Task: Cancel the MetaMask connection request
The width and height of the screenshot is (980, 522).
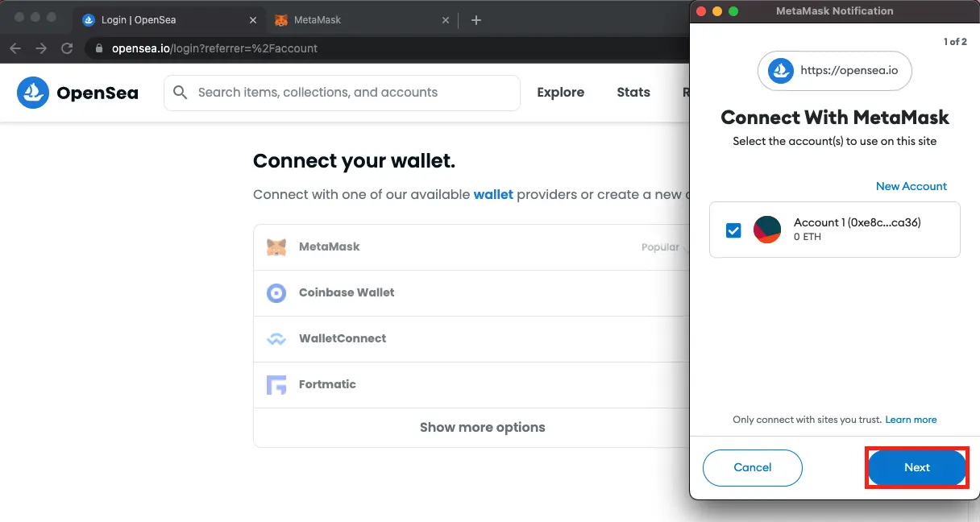Action: click(x=753, y=467)
